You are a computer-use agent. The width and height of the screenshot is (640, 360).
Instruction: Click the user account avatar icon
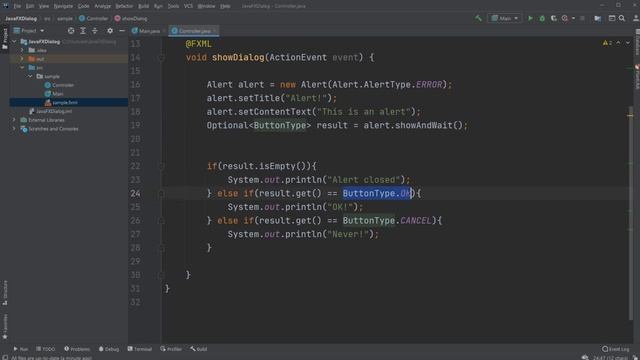pos(636,18)
